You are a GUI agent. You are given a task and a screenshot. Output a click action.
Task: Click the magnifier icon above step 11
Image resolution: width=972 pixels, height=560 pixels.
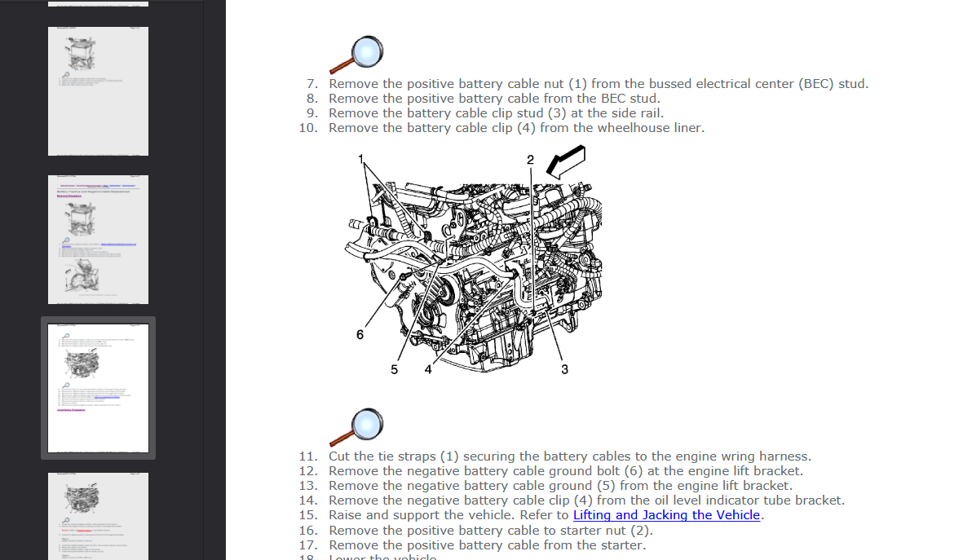click(x=356, y=427)
